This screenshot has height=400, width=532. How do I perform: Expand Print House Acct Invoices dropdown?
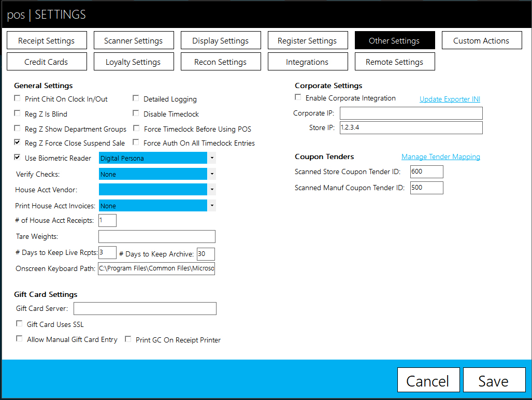click(x=212, y=205)
